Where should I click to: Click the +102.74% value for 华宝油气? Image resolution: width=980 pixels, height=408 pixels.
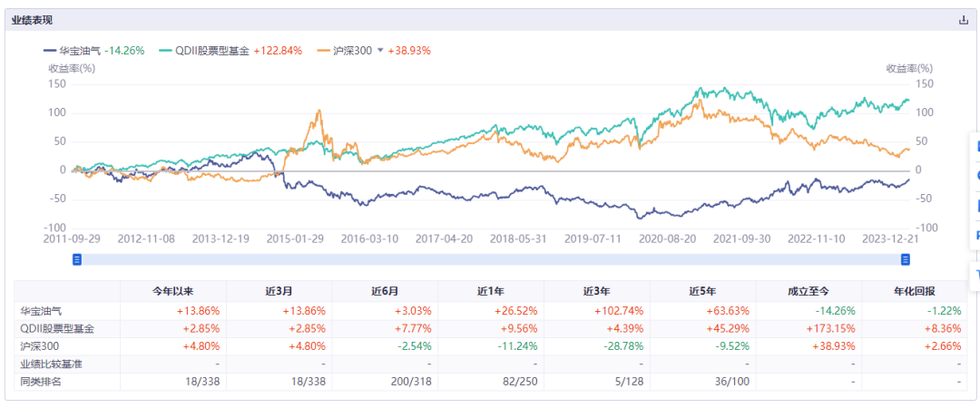coord(621,310)
